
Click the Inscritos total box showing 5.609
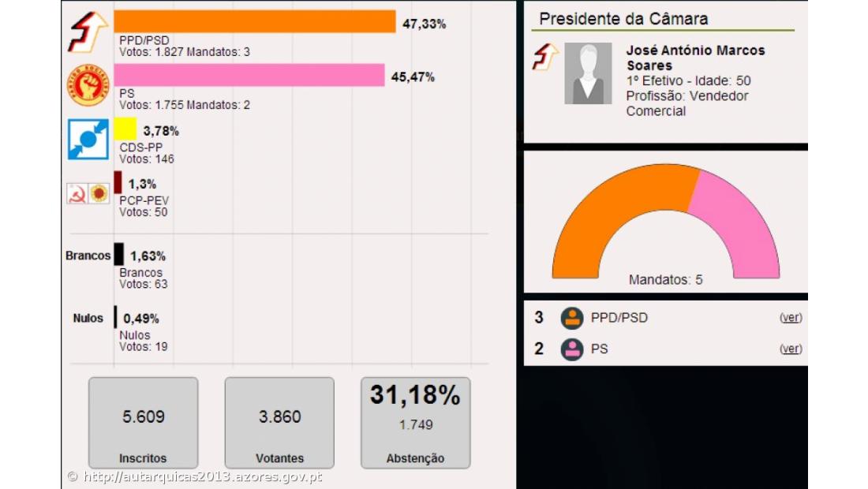(143, 422)
